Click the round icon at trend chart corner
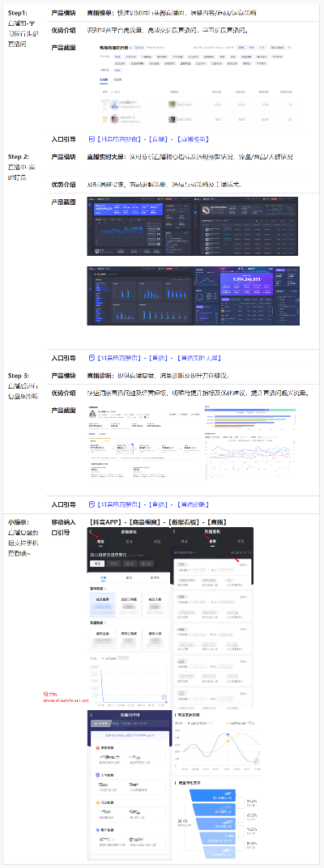 [164, 697]
